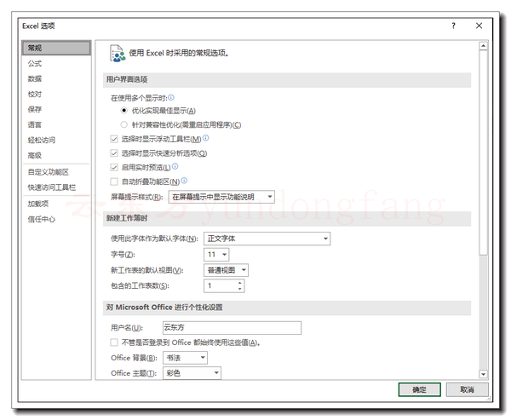Click the vertical scrollbar thumb
Image resolution: width=511 pixels, height=420 pixels.
click(x=483, y=152)
